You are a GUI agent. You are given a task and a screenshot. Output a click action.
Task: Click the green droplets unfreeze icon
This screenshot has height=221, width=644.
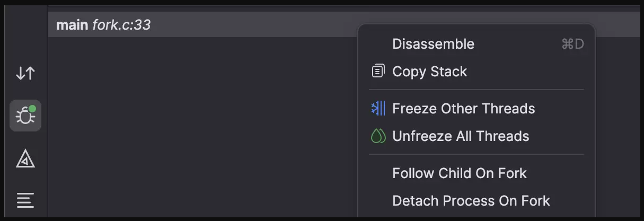point(378,136)
